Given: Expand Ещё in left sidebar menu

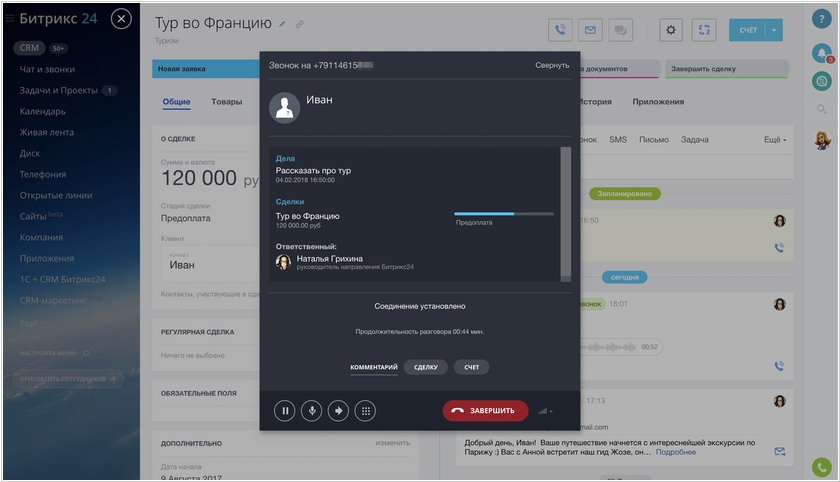Looking at the screenshot, I should (x=31, y=323).
